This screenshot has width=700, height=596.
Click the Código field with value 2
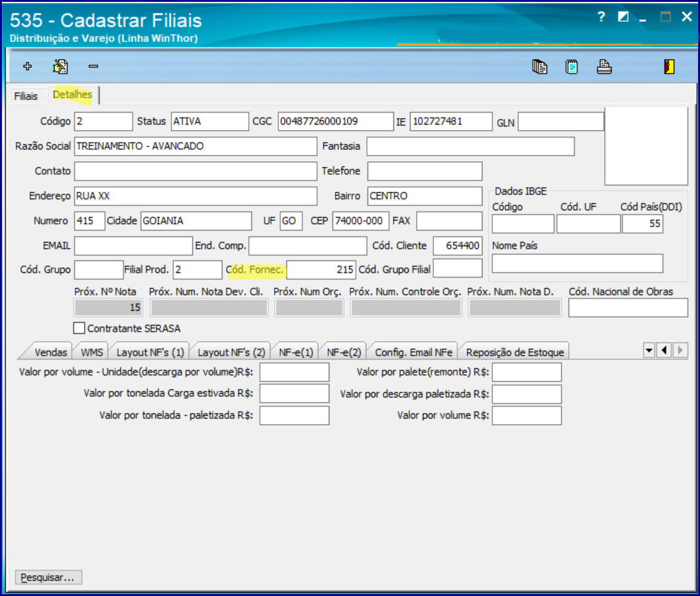(x=104, y=122)
